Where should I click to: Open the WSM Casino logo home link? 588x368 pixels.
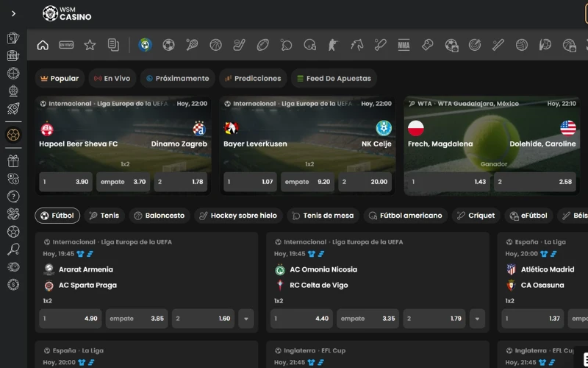(x=67, y=13)
